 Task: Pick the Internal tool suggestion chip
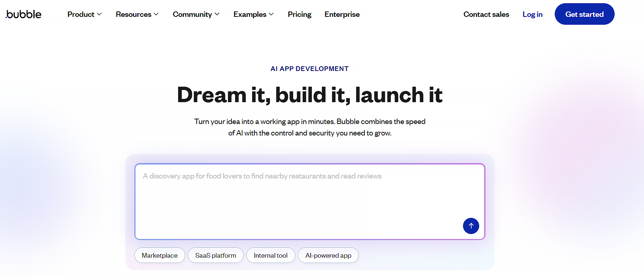pos(271,255)
